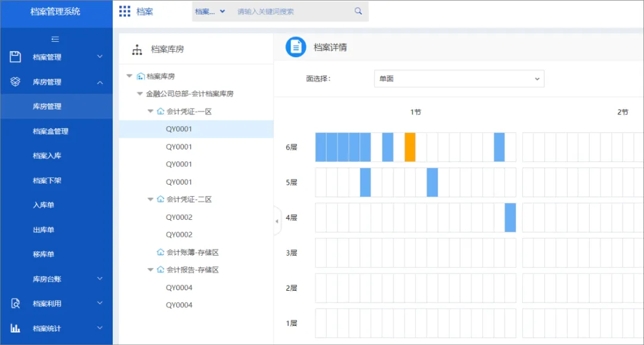Click the 3层 row label
The width and height of the screenshot is (644, 345).
pos(291,253)
